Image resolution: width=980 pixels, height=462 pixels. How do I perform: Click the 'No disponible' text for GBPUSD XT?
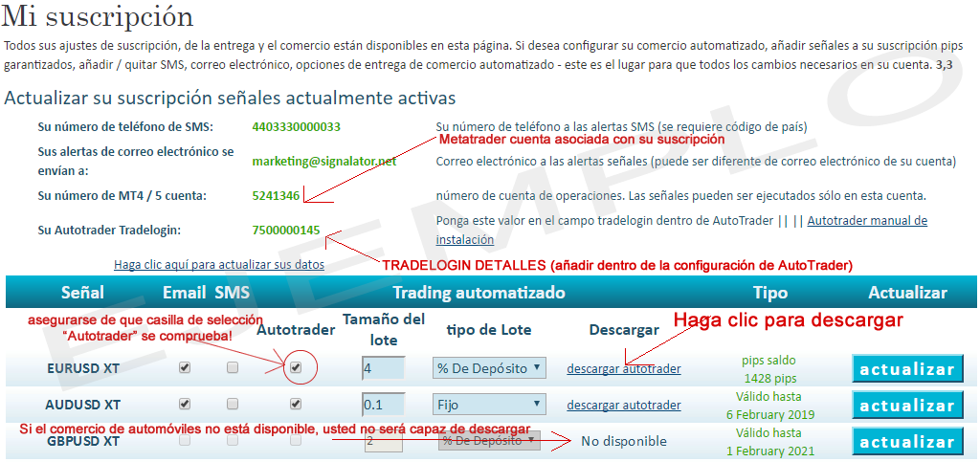pyautogui.click(x=624, y=441)
